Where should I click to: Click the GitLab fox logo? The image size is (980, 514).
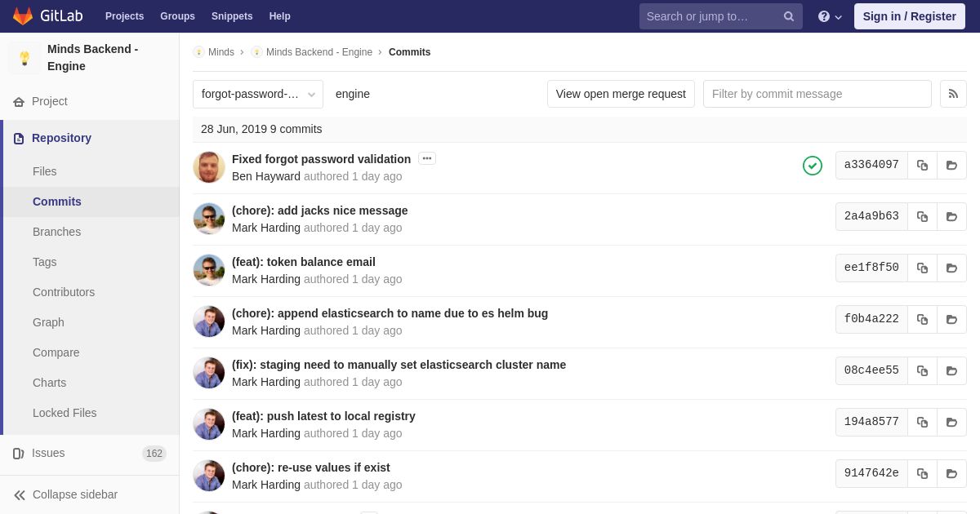(x=23, y=16)
